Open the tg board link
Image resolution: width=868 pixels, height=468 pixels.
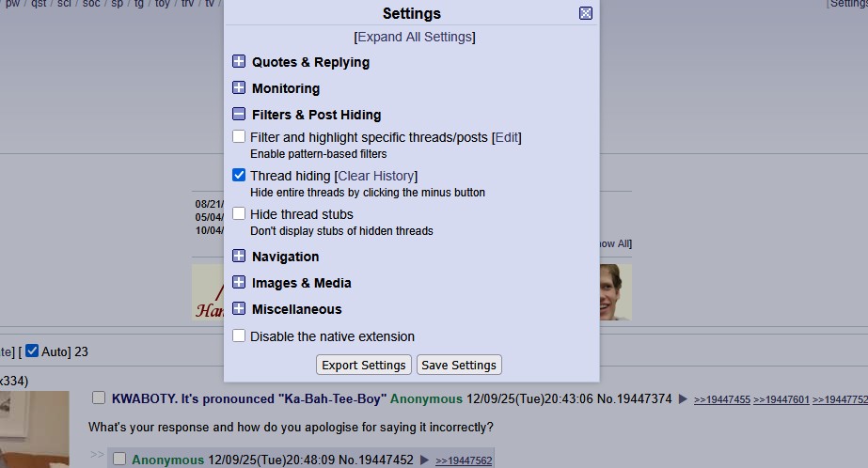(x=139, y=4)
